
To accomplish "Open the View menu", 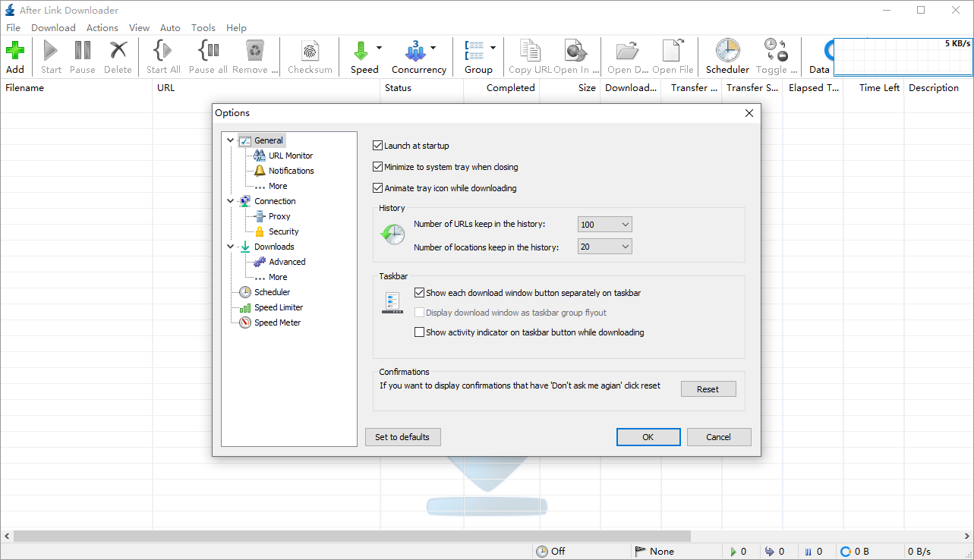I will pos(139,27).
